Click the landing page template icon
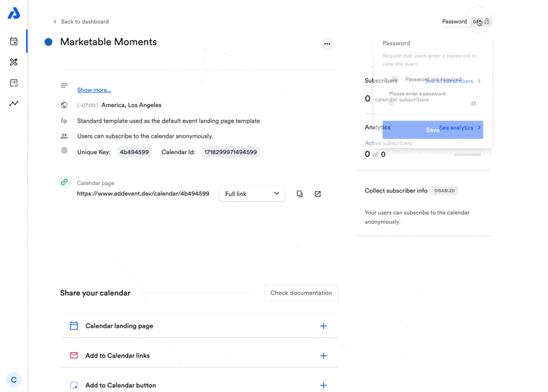The image size is (548, 392). click(x=64, y=121)
